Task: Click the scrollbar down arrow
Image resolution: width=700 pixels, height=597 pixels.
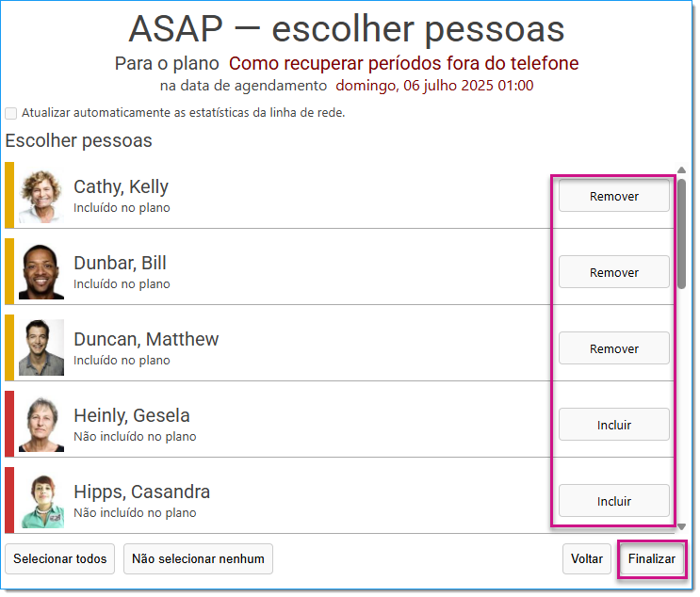Action: pos(683,528)
